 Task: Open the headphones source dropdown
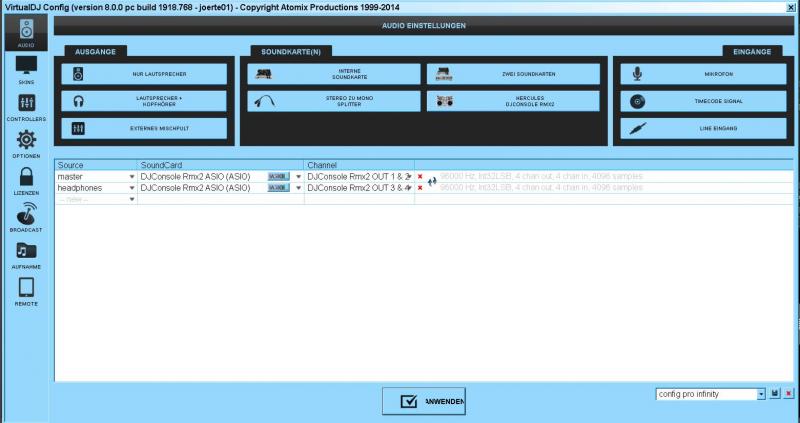click(x=132, y=188)
